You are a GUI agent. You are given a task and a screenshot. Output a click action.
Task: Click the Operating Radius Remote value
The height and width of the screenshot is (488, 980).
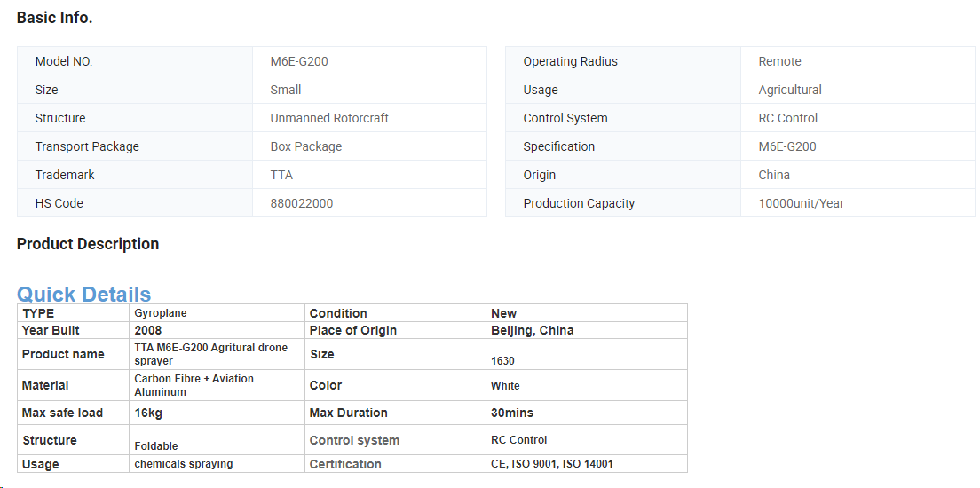[x=779, y=61]
